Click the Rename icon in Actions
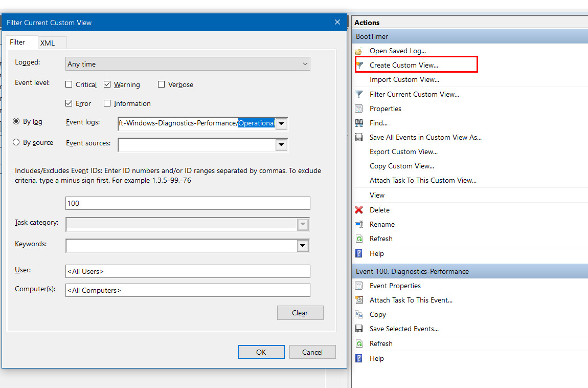The height and width of the screenshot is (388, 588). click(359, 224)
